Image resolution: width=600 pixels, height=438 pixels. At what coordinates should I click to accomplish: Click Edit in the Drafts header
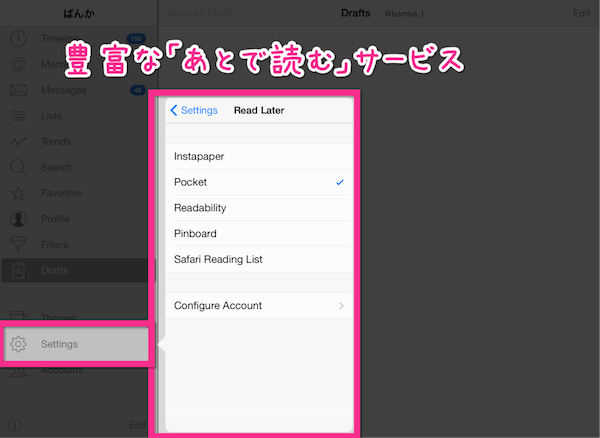tap(581, 13)
